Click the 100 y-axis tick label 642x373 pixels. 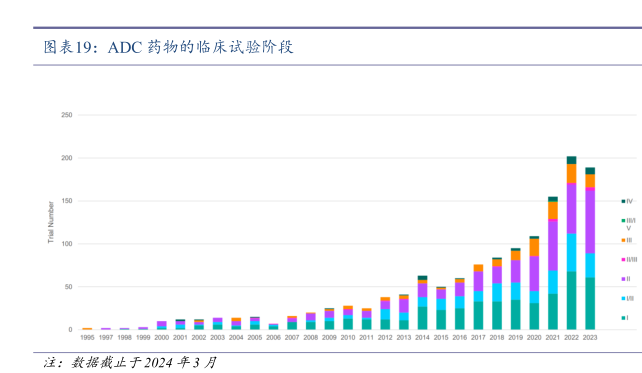point(67,244)
